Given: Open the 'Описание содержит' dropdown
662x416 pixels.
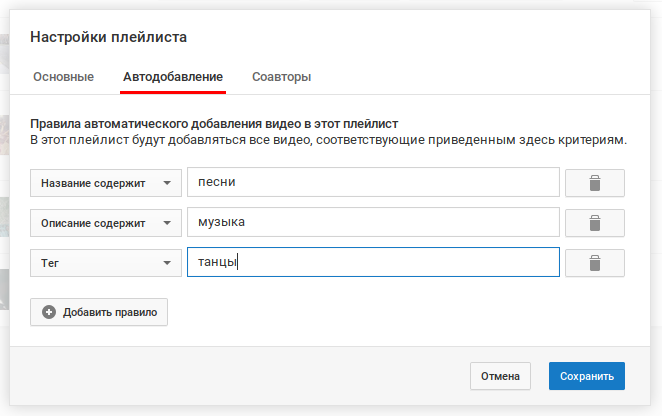Looking at the screenshot, I should 106,223.
